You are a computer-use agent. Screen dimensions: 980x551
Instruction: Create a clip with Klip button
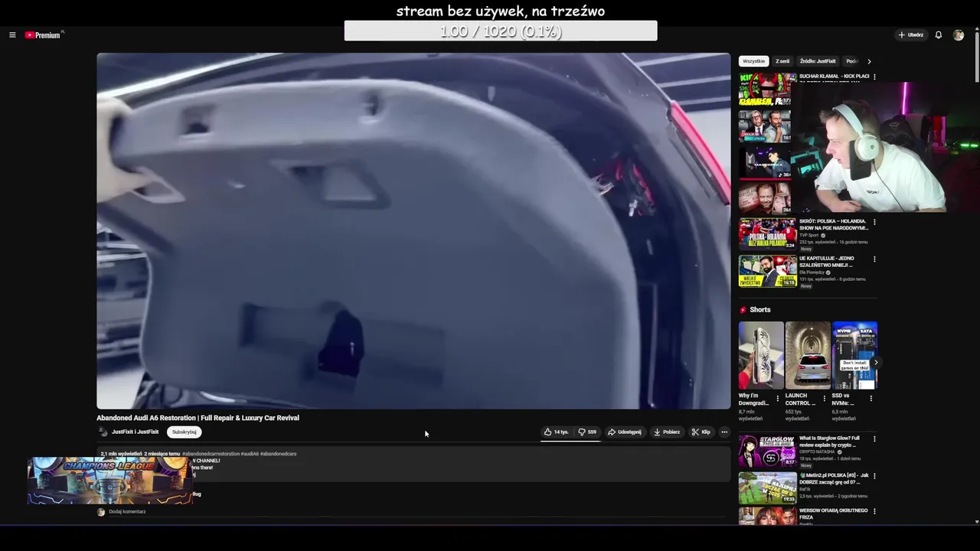pyautogui.click(x=701, y=432)
